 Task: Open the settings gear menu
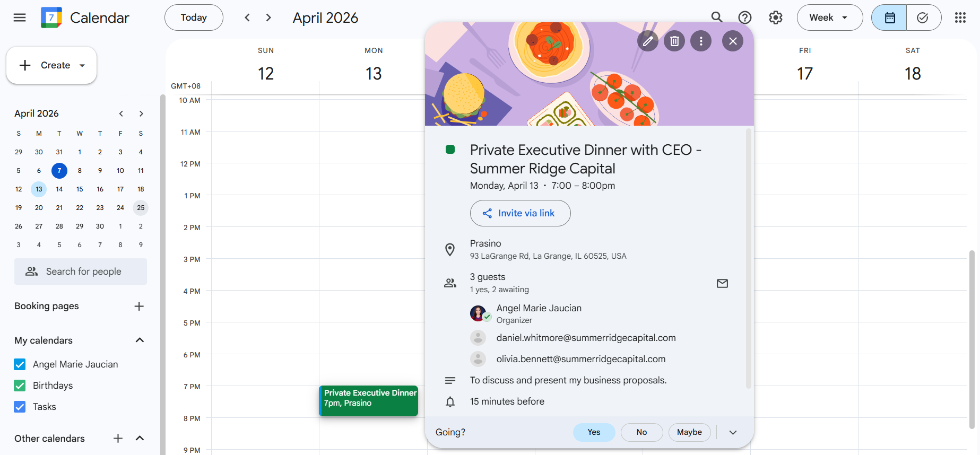pyautogui.click(x=776, y=17)
